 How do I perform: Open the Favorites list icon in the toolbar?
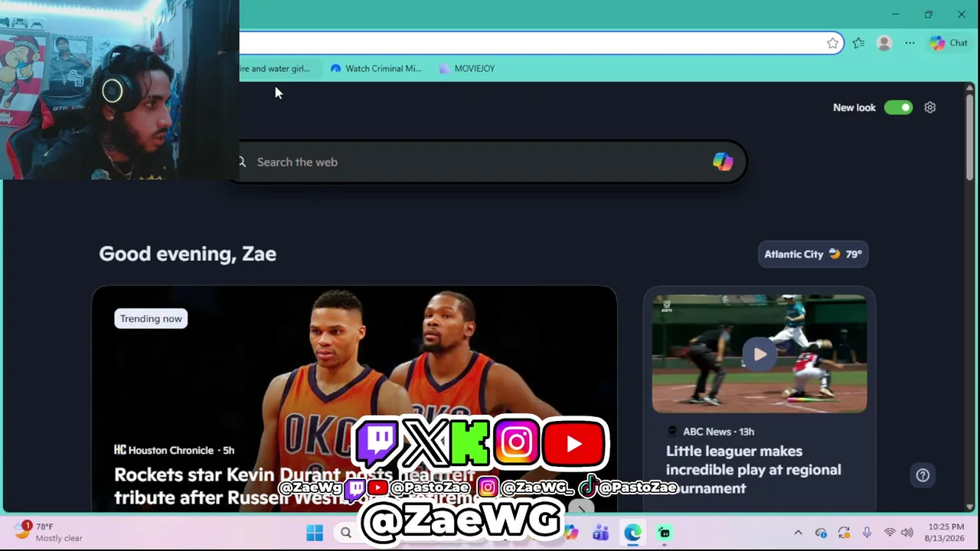[858, 44]
